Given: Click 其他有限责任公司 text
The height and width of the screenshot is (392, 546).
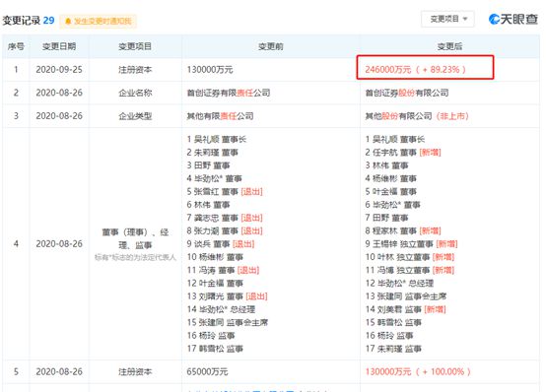Looking at the screenshot, I should click(x=220, y=116).
